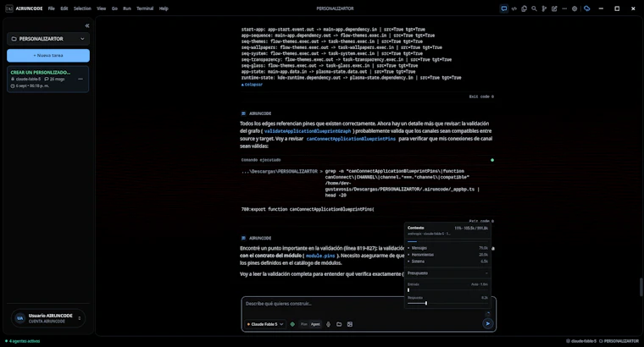Viewport: 644px width, 347px height.
Task: Open the Go menu
Action: click(114, 8)
